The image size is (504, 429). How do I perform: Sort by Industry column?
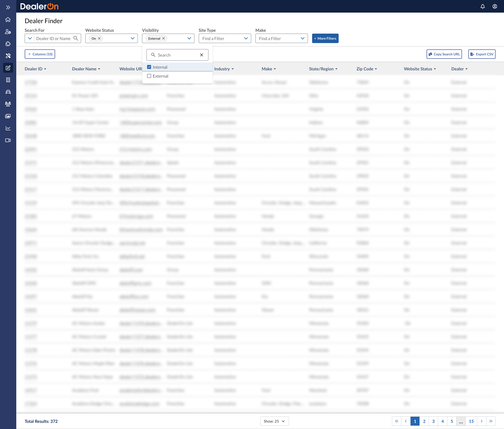[x=224, y=69]
